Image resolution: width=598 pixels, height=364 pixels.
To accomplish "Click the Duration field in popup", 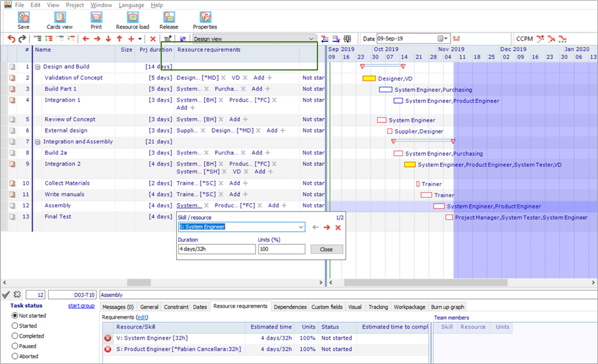I will click(217, 249).
